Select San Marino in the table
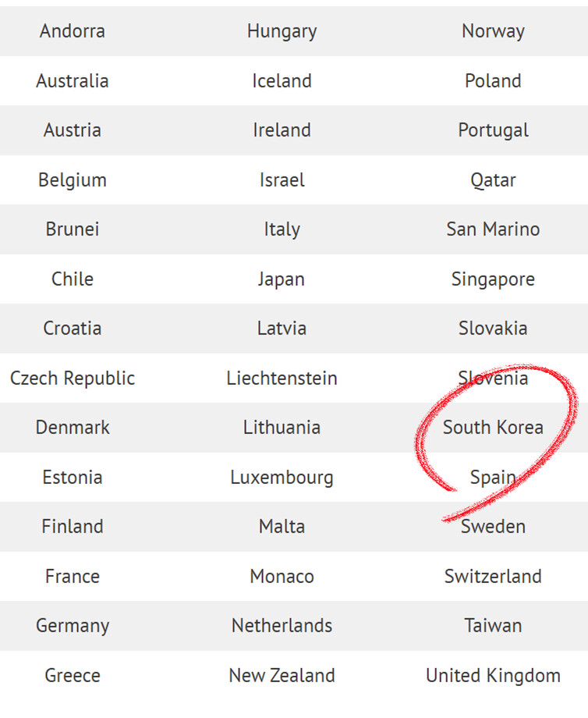This screenshot has width=588, height=718. (493, 229)
